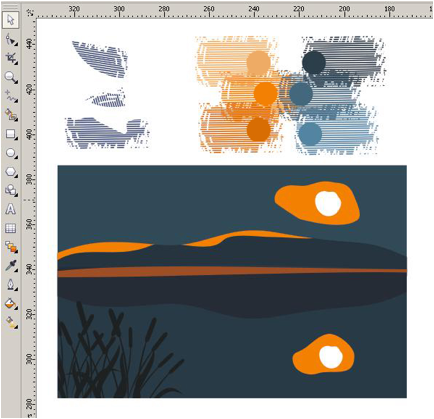Select the Pick arrow tool
434x419 pixels.
pos(11,20)
